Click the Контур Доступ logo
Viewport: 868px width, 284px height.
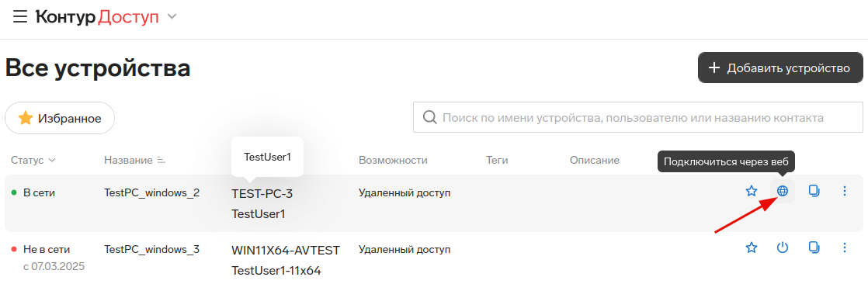click(97, 17)
